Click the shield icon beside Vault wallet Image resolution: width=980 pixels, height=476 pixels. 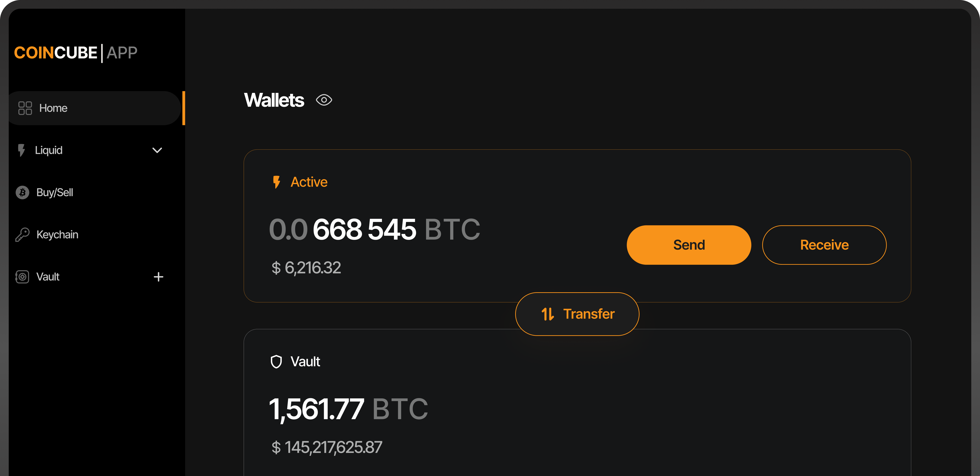277,362
